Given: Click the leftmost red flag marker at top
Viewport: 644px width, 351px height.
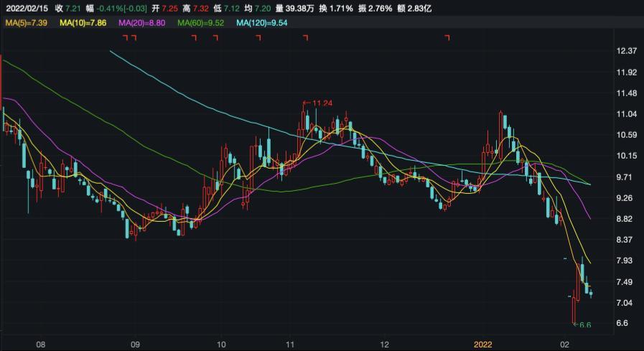Looking at the screenshot, I should click(x=125, y=37).
